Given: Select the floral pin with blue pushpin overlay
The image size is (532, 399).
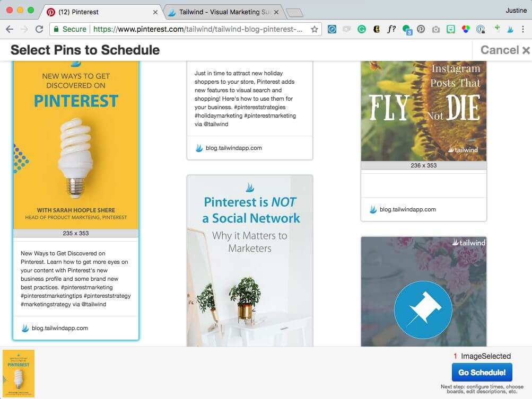Looking at the screenshot, I should [423, 291].
